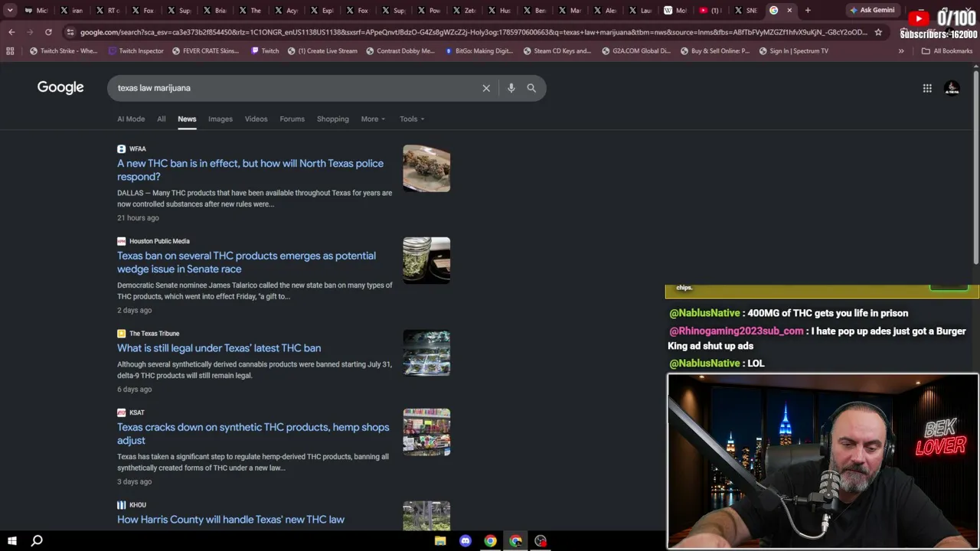Screen dimensions: 980x551
Task: Switch to the Images tab
Action: pyautogui.click(x=220, y=119)
